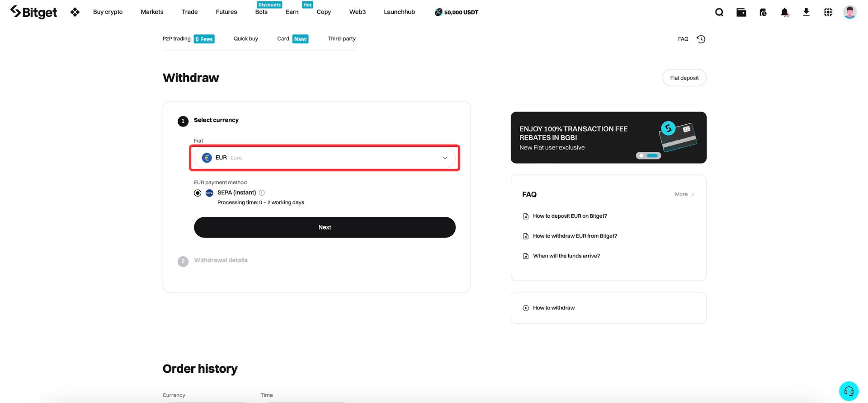
Task: Switch to Quick buy tab
Action: 246,39
